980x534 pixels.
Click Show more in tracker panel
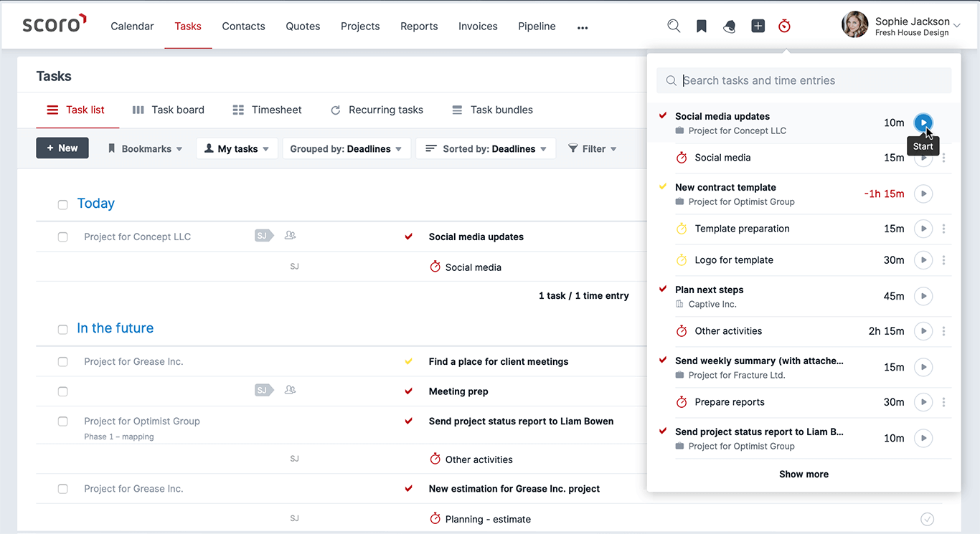click(804, 474)
